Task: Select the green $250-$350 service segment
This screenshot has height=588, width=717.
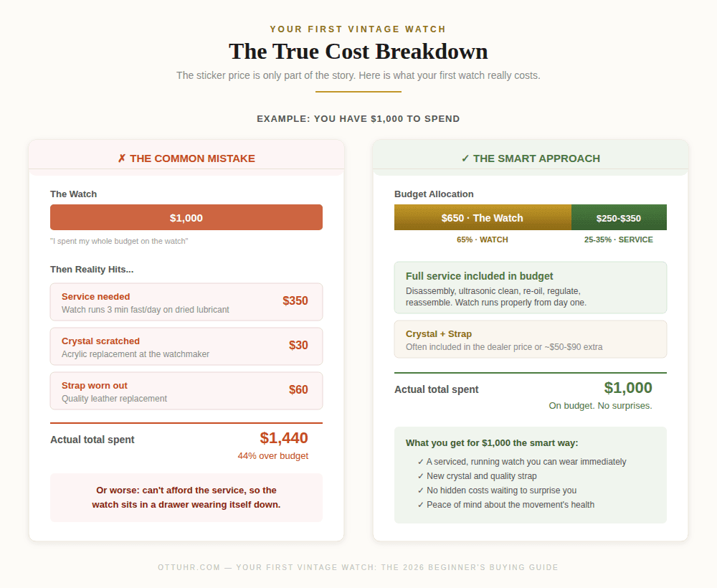Action: coord(619,217)
